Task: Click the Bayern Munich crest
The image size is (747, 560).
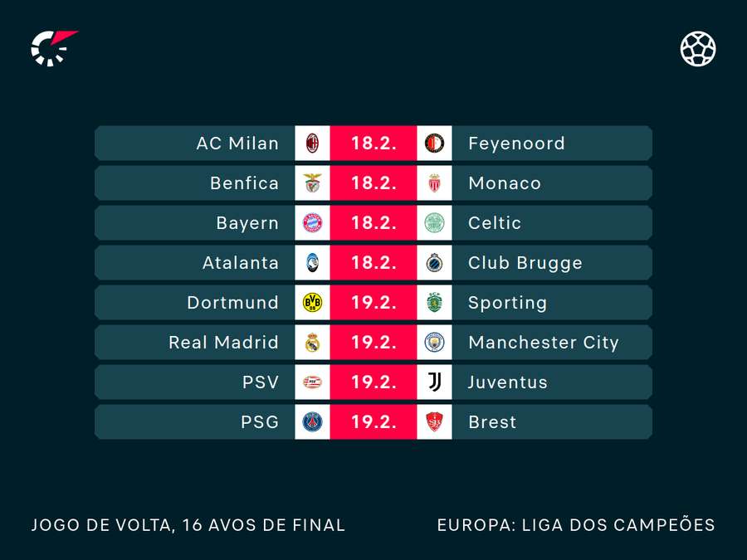Action: [x=313, y=223]
